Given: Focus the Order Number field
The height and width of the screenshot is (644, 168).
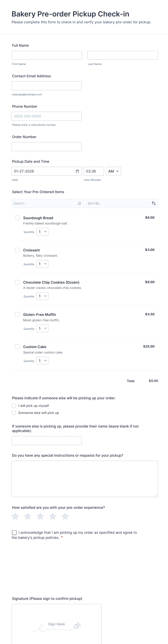Looking at the screenshot, I should click(47, 147).
